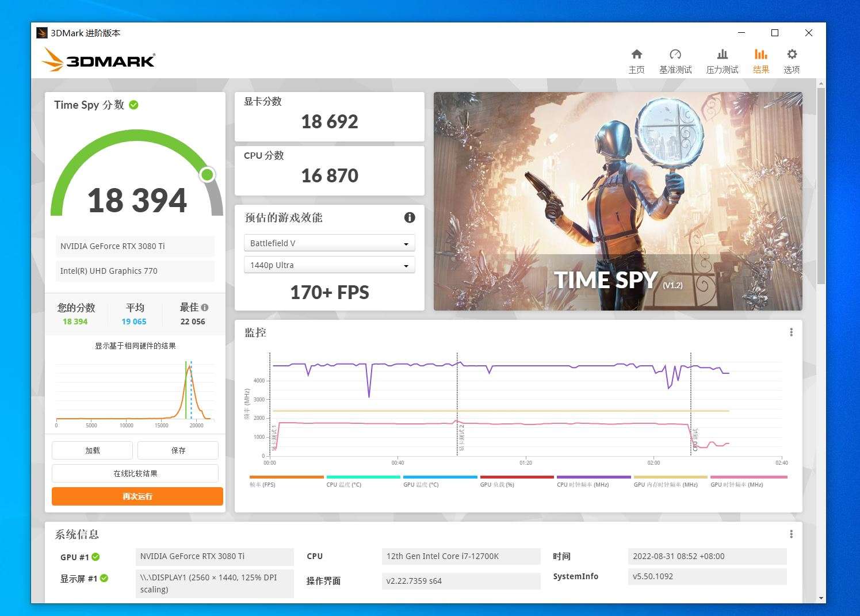Click the score gauge knob

coord(207,174)
